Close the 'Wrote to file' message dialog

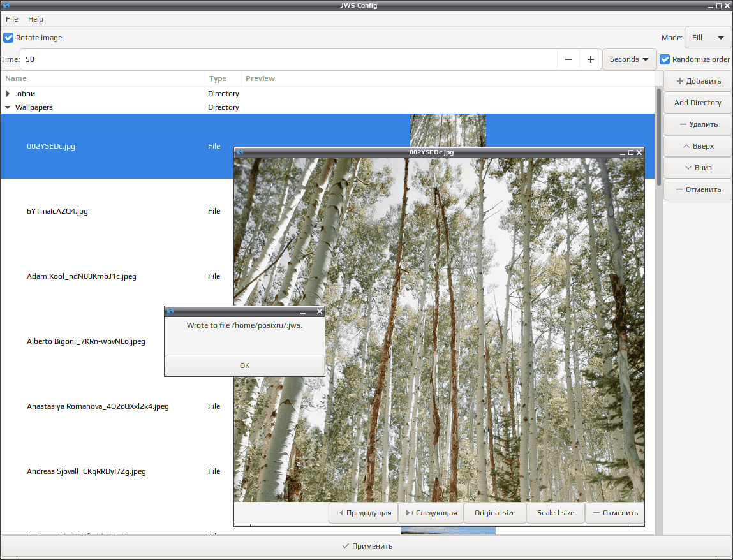[320, 311]
